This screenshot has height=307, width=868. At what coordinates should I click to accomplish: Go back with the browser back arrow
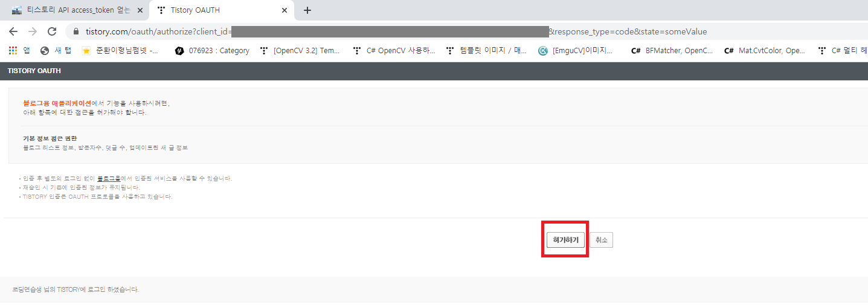13,31
